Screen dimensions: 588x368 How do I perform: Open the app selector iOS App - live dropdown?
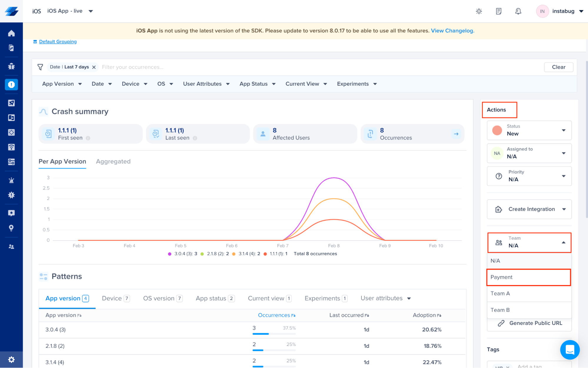[x=70, y=11]
